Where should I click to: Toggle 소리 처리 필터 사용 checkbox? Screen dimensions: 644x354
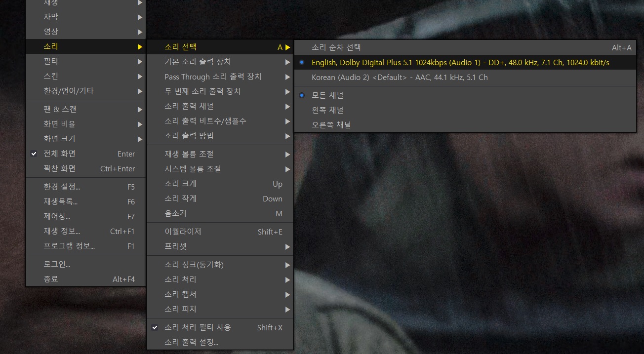click(198, 327)
